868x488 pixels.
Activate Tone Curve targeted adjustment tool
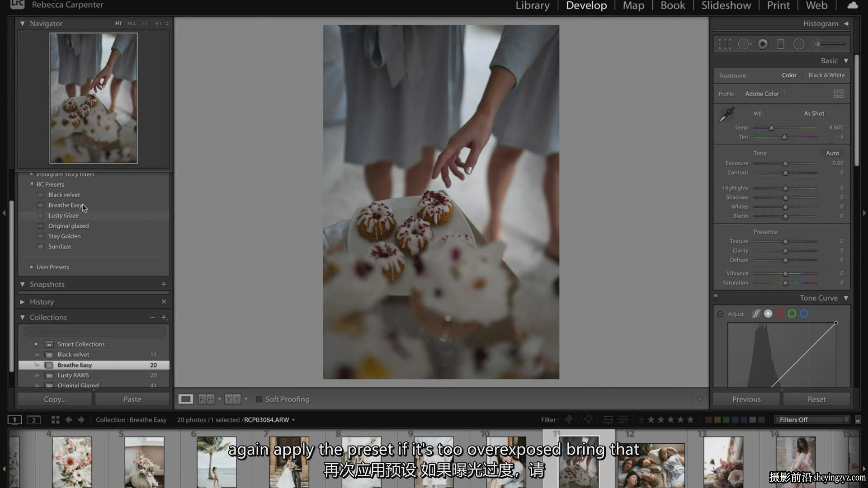pos(720,314)
